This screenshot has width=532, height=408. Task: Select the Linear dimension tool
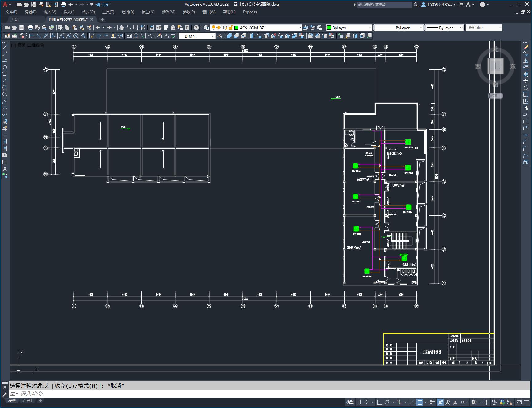point(31,36)
